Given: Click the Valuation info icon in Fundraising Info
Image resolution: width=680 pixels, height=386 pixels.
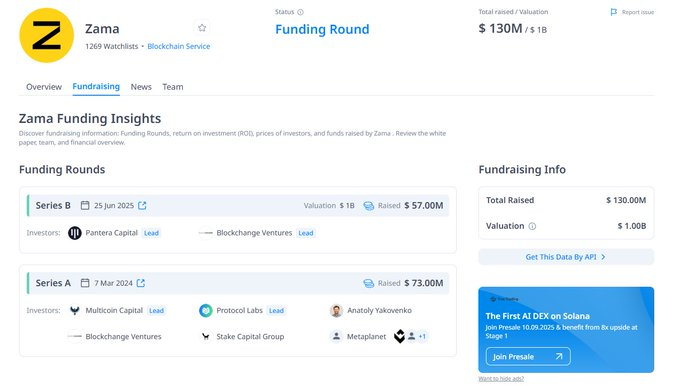Looking at the screenshot, I should coord(532,226).
